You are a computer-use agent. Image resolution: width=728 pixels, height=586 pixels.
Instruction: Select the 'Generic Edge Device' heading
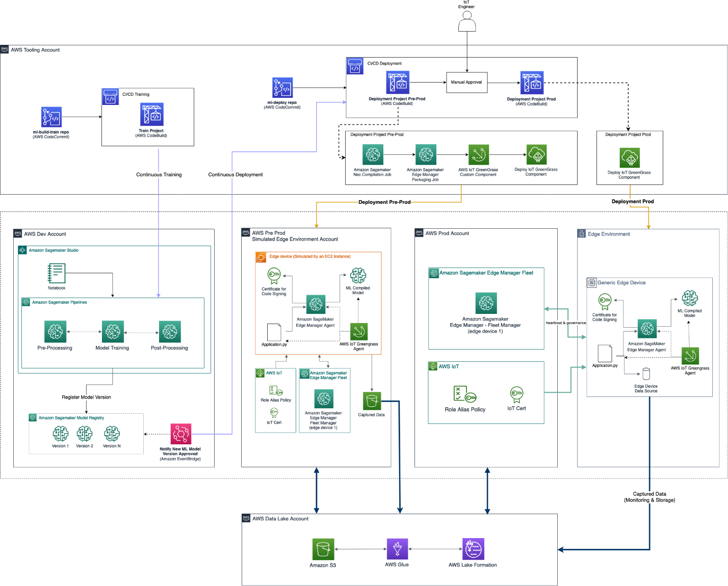click(x=621, y=283)
